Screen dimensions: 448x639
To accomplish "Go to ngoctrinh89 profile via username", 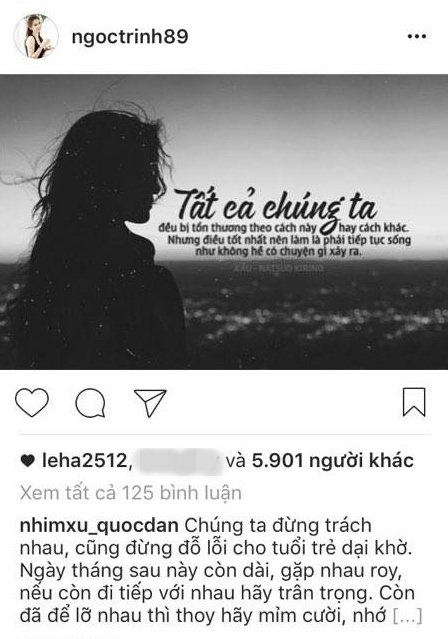I will coord(130,37).
